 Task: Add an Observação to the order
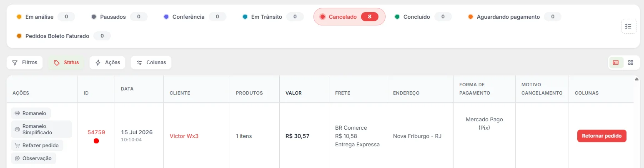coord(33,158)
